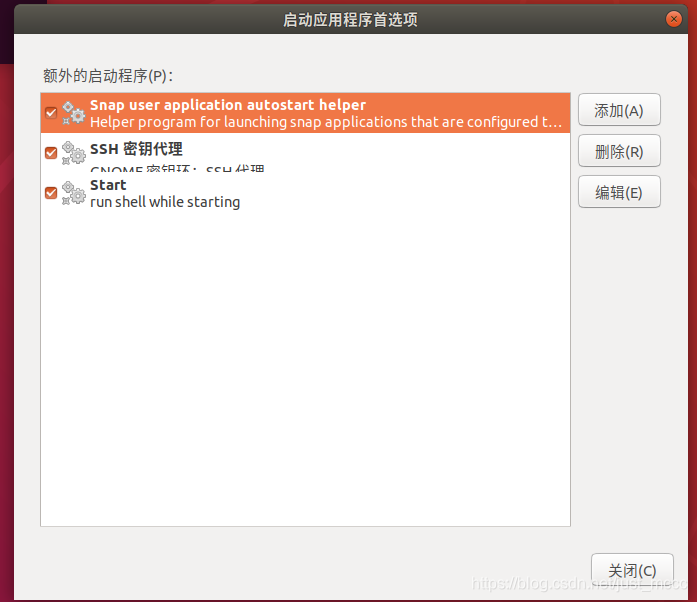Click the run shell while starting description
The width and height of the screenshot is (697, 602).
[165, 202]
